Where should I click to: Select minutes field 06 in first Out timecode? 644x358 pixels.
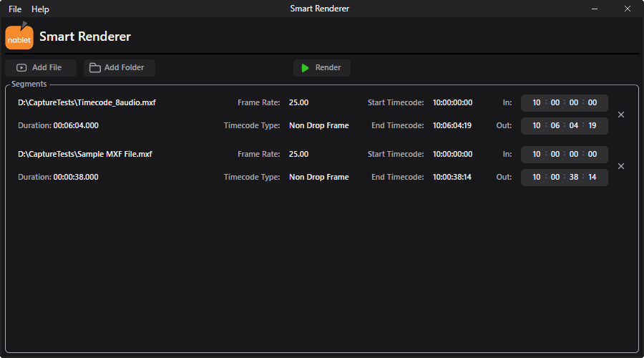tap(555, 125)
